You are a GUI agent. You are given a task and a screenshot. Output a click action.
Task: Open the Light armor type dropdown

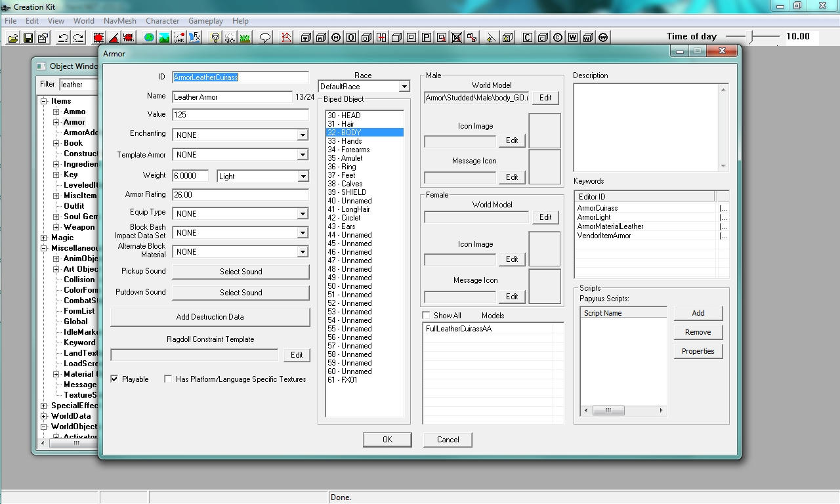(x=303, y=177)
